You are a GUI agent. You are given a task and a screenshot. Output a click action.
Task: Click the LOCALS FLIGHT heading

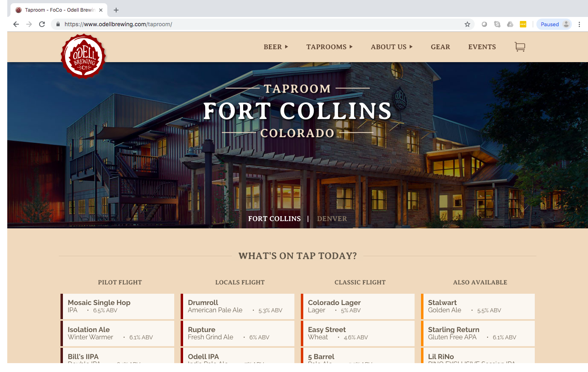[x=240, y=282]
